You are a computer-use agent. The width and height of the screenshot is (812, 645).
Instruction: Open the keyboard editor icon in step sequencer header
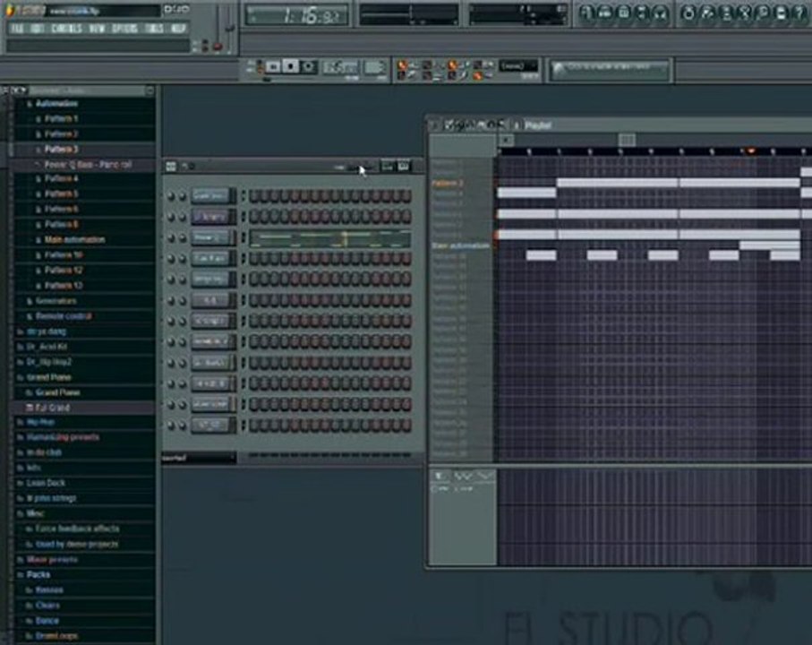pos(404,166)
